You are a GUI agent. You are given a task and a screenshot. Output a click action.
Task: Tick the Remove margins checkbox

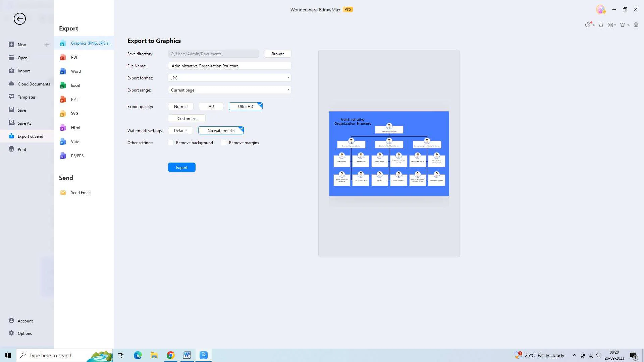[x=224, y=143]
